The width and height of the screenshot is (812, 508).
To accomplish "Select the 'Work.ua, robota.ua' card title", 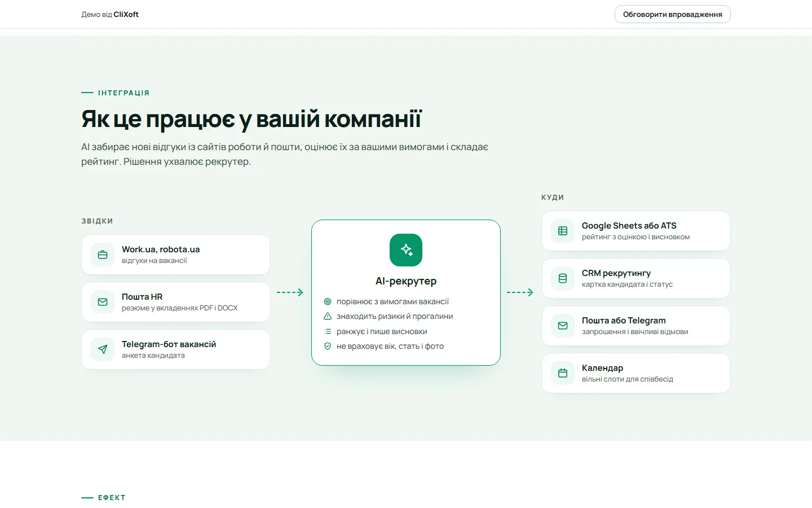I will [x=161, y=249].
